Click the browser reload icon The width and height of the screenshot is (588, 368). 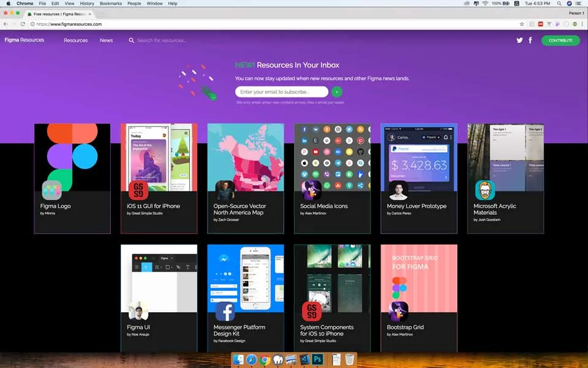point(21,24)
